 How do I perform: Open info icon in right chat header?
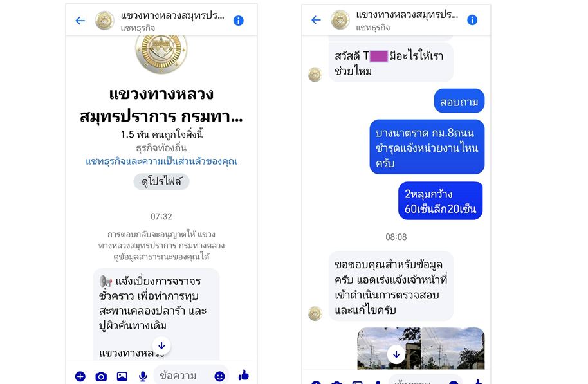pos(472,20)
